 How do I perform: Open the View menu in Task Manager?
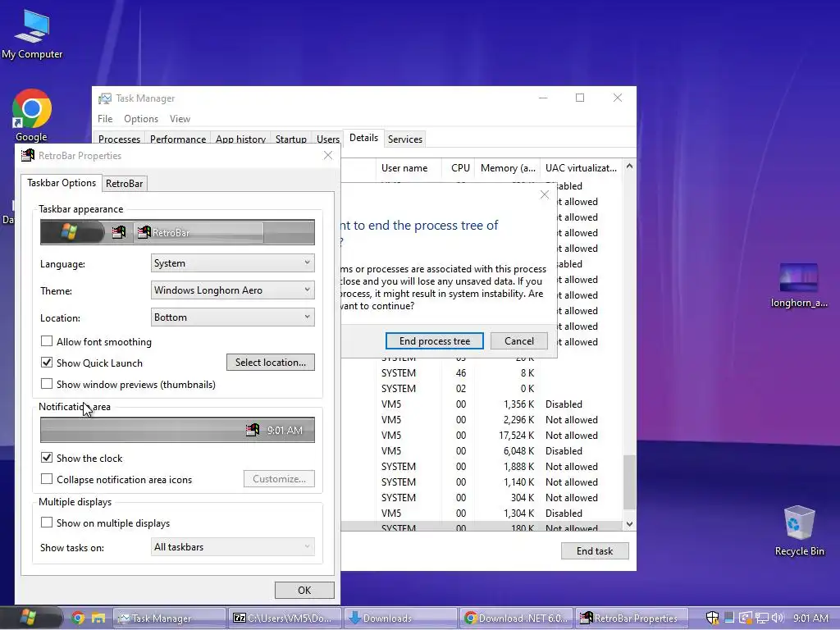click(x=180, y=119)
